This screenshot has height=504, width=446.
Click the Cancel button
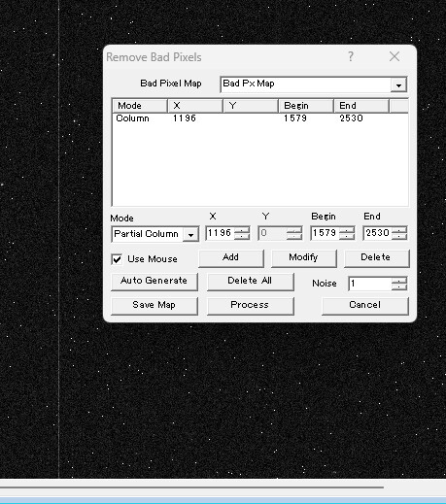[365, 306]
